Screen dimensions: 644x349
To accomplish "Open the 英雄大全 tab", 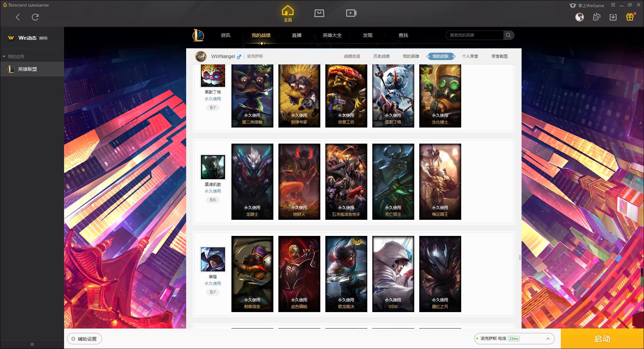I will pyautogui.click(x=332, y=35).
